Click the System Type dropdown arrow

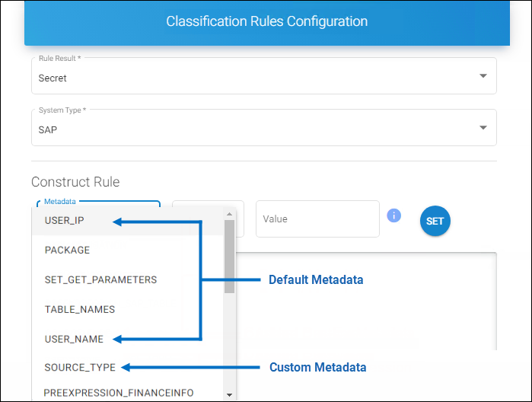pyautogui.click(x=483, y=128)
